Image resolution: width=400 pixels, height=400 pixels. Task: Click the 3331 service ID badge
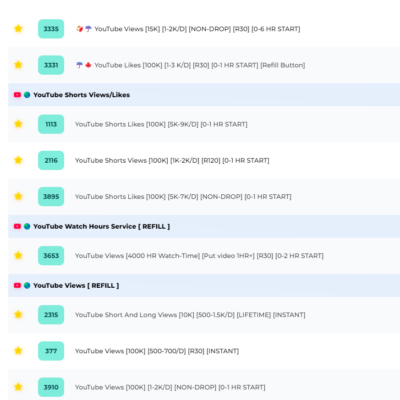click(x=51, y=65)
